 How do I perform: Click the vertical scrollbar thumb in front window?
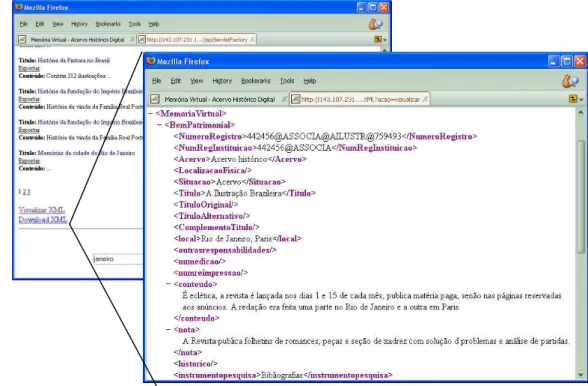(x=581, y=197)
